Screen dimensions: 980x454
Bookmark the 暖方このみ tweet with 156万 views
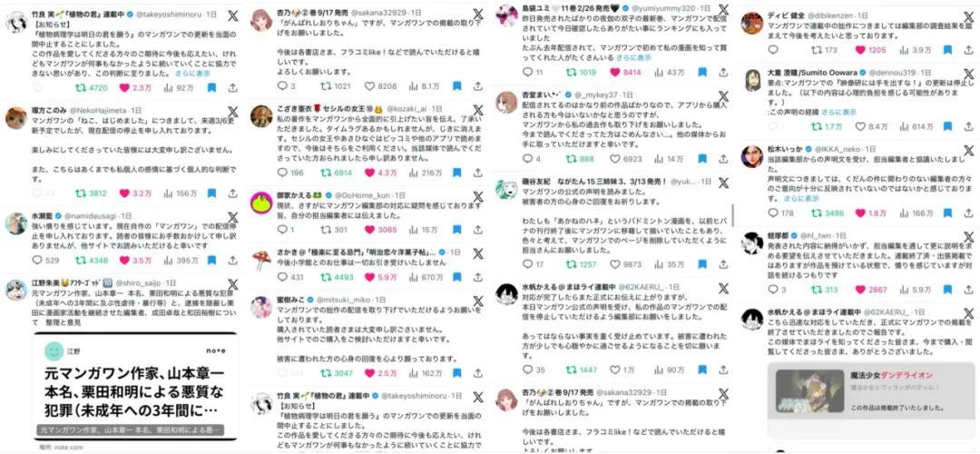pos(211,193)
